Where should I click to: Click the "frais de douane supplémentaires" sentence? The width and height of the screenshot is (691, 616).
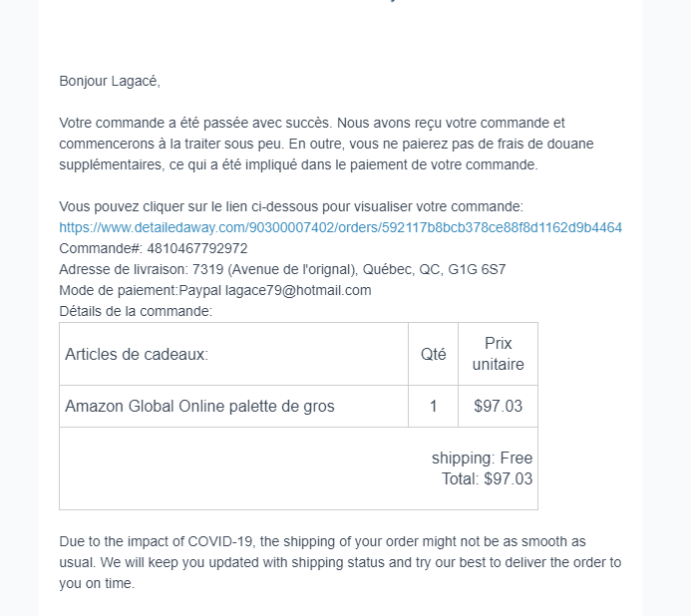[299, 164]
